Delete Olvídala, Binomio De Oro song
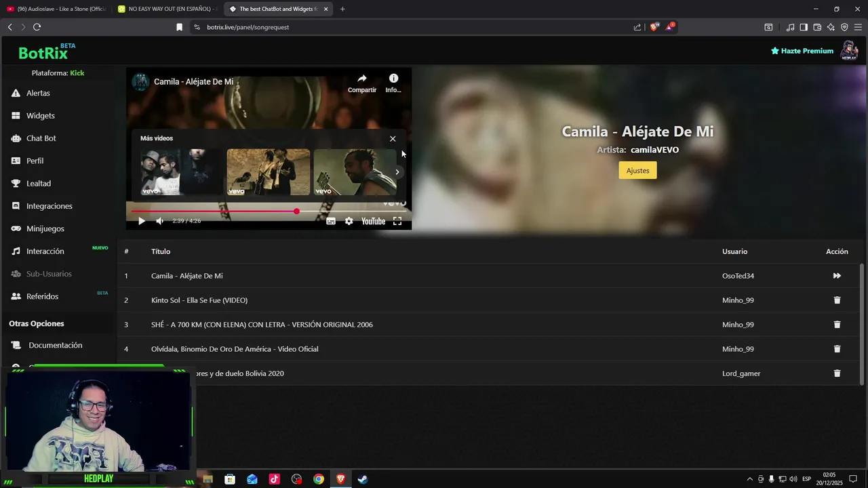 [x=837, y=349]
